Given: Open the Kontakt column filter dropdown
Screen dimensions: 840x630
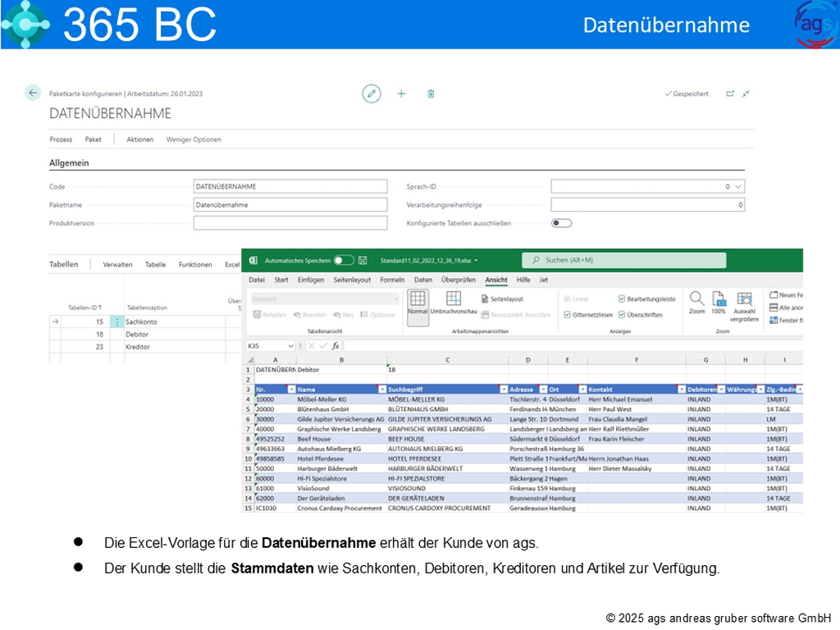Looking at the screenshot, I should (682, 390).
